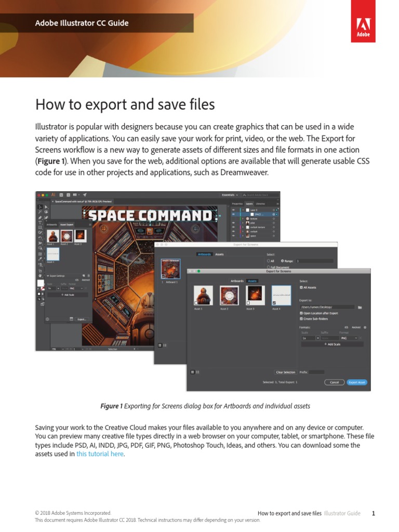This screenshot has width=399, height=532.
Task: Toggle visibility of the space layer
Action: [233, 236]
